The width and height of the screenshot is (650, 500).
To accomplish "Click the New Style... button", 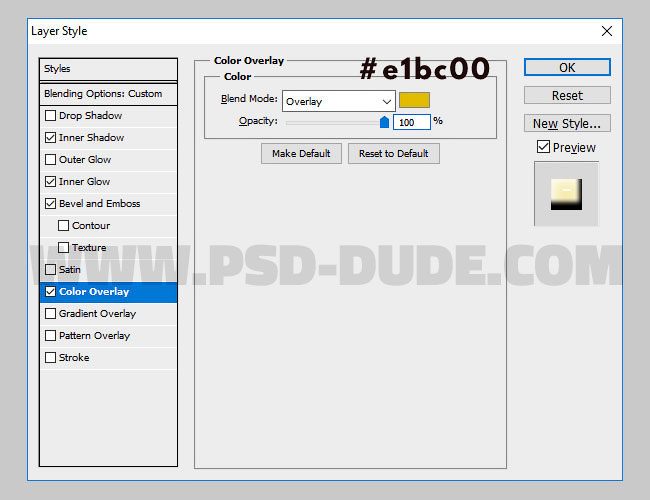I will pyautogui.click(x=567, y=123).
